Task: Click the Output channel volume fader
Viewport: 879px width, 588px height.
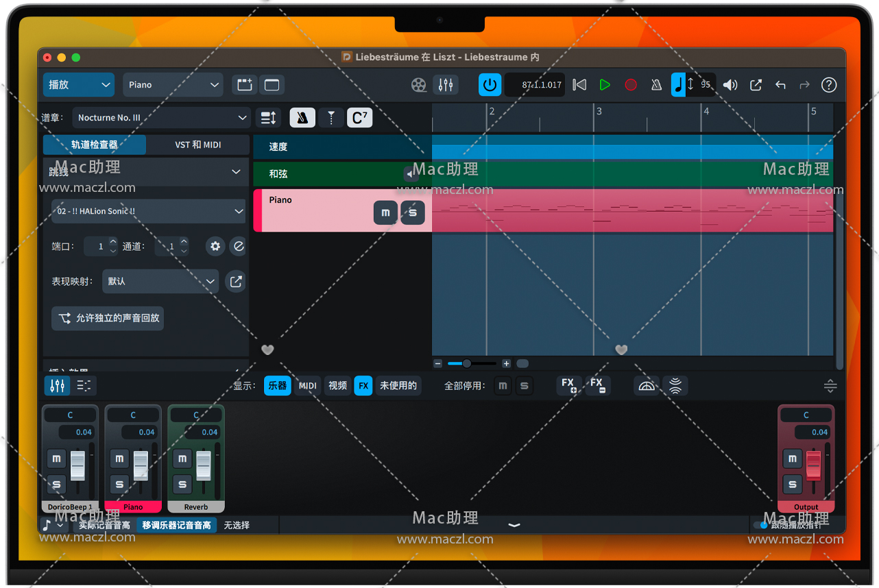Action: pos(813,465)
